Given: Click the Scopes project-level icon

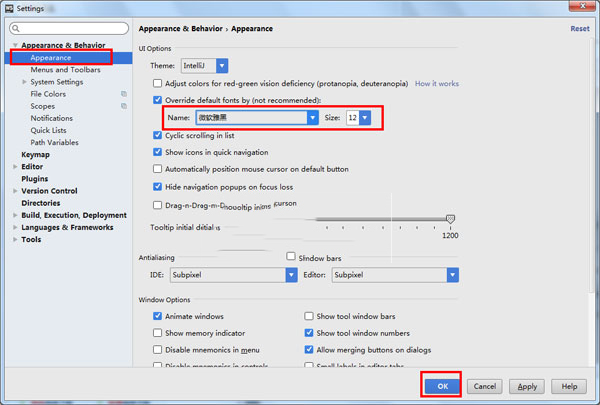Looking at the screenshot, I should [x=124, y=106].
